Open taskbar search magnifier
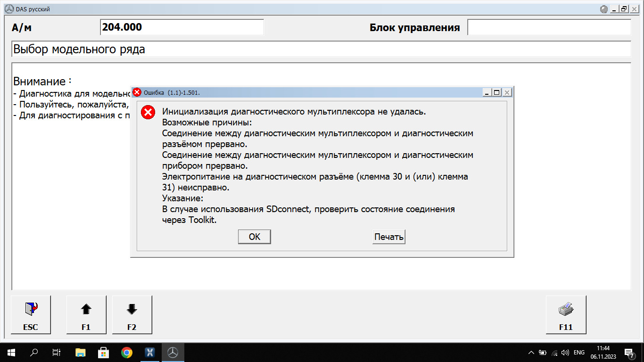Image resolution: width=644 pixels, height=362 pixels. pos(34,352)
